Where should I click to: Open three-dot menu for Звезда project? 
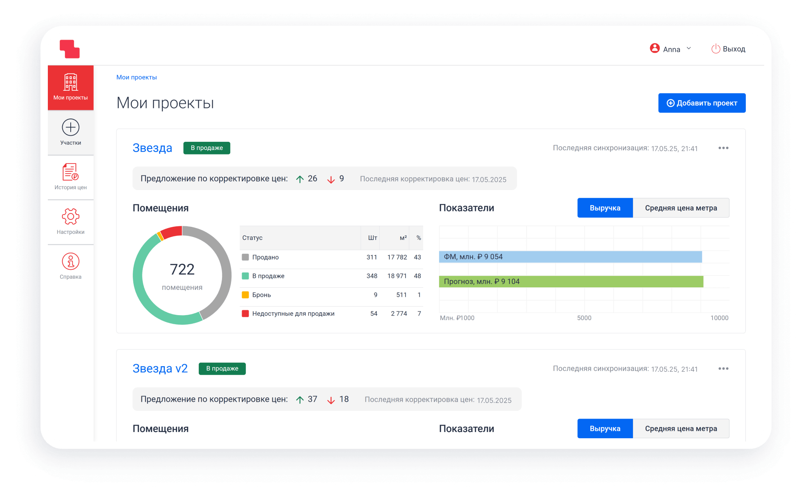[723, 148]
